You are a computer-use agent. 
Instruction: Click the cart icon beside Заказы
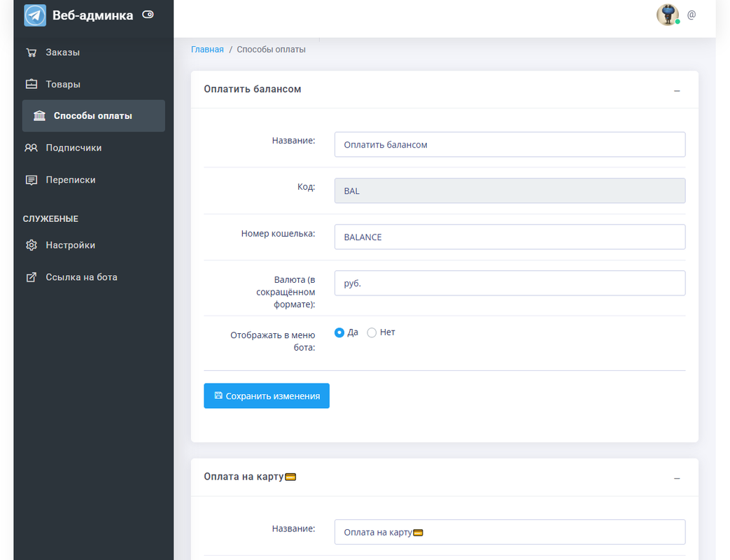click(31, 52)
